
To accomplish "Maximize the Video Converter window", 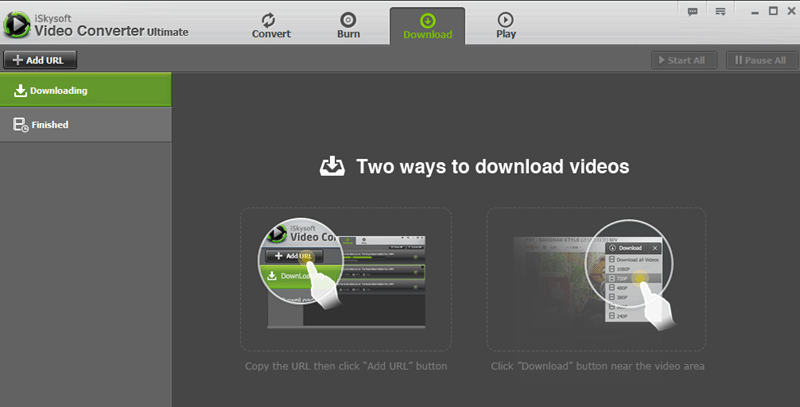I will point(773,11).
